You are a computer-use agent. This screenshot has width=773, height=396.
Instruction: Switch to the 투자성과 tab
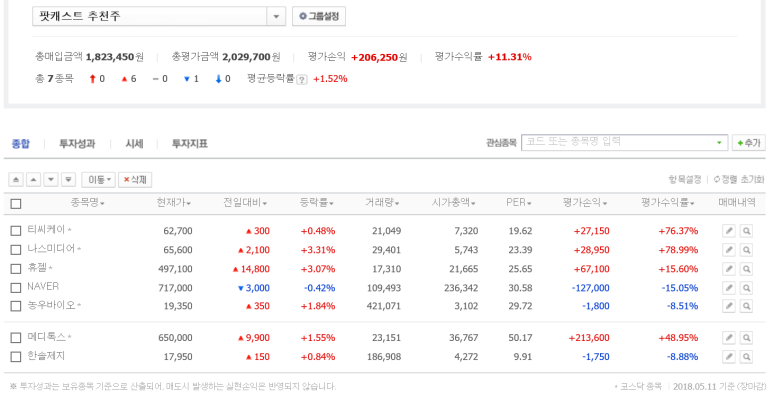(77, 144)
